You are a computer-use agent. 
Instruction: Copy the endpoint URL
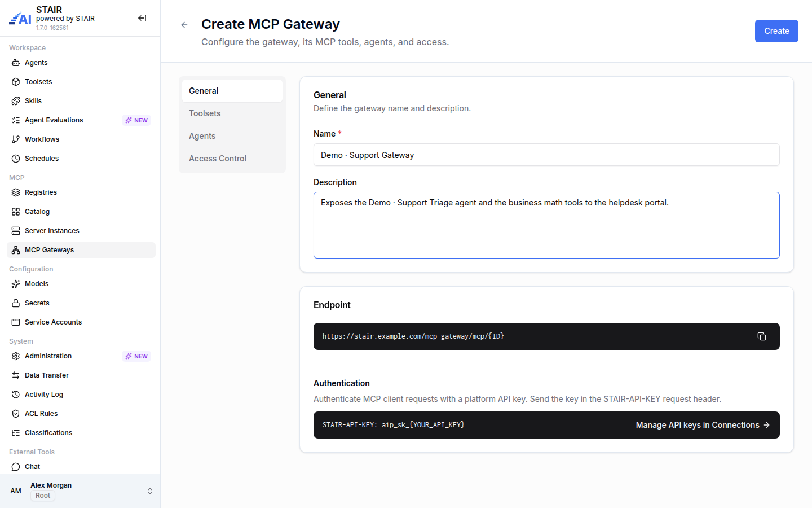tap(762, 336)
